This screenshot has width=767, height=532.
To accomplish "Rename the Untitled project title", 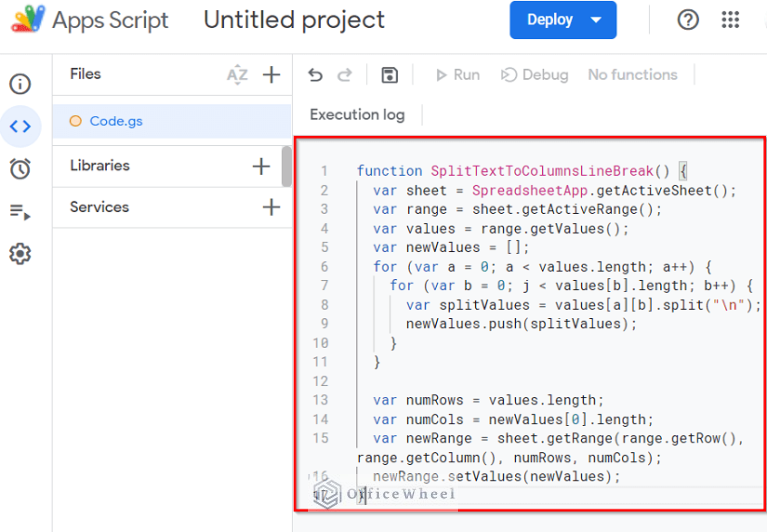I will coord(294,20).
